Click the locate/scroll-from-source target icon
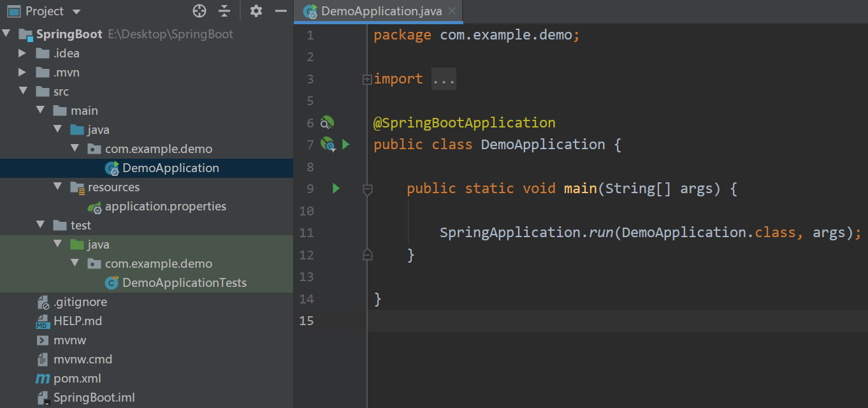The height and width of the screenshot is (408, 868). [199, 11]
